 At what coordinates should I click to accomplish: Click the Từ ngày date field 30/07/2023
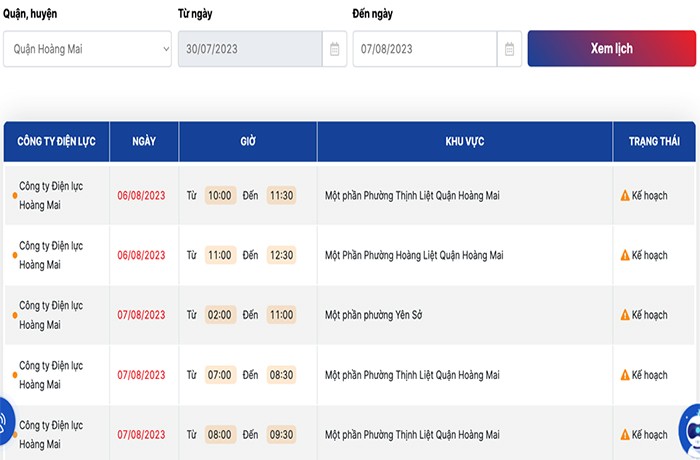click(250, 49)
